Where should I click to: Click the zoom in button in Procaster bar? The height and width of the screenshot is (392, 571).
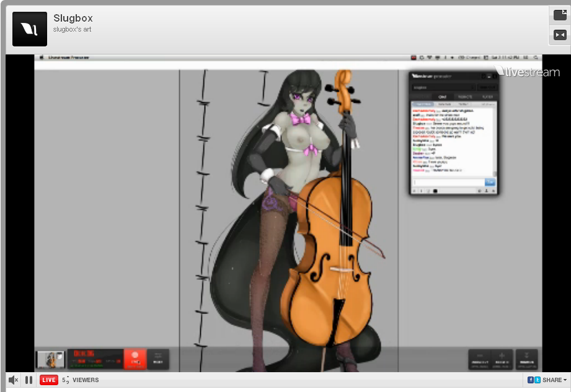[x=502, y=359]
